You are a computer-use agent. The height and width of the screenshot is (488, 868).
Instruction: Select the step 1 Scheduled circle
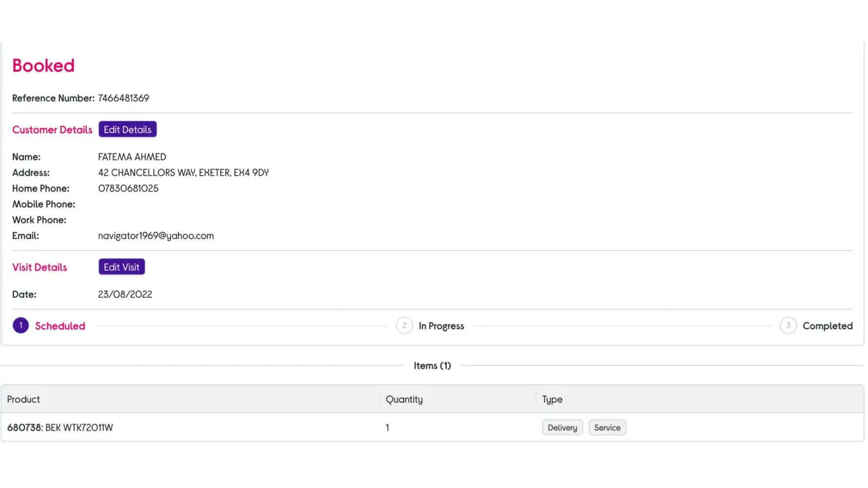tap(21, 325)
